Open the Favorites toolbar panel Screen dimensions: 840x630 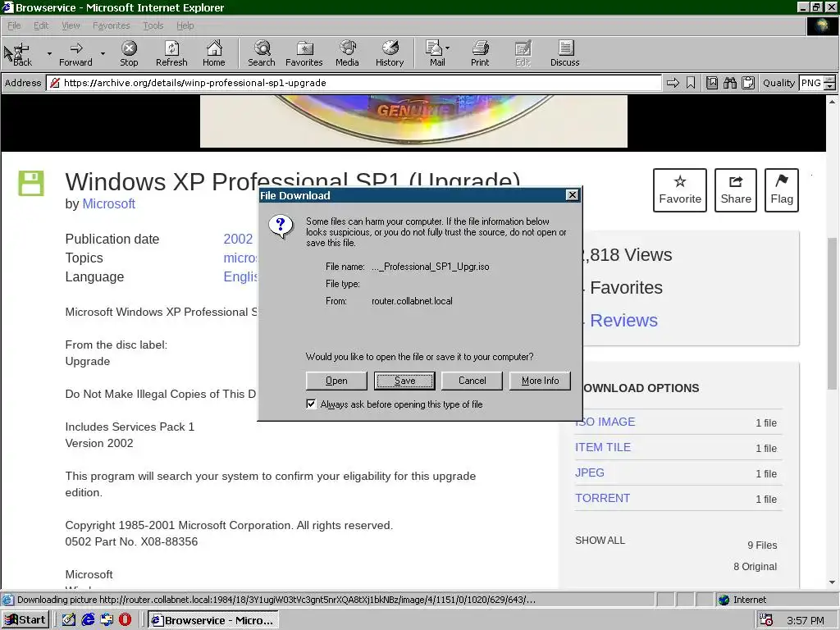pyautogui.click(x=304, y=54)
